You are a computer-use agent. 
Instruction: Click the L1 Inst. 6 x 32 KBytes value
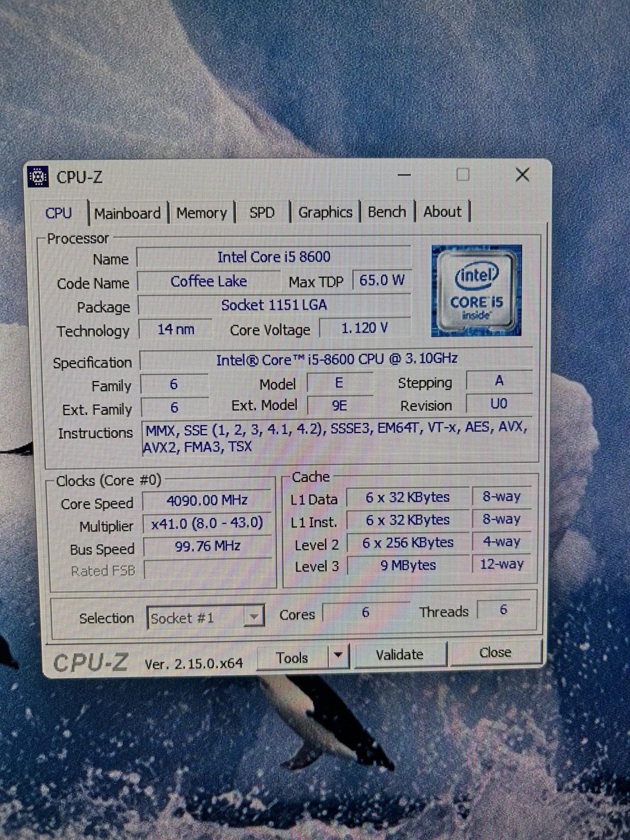click(408, 520)
